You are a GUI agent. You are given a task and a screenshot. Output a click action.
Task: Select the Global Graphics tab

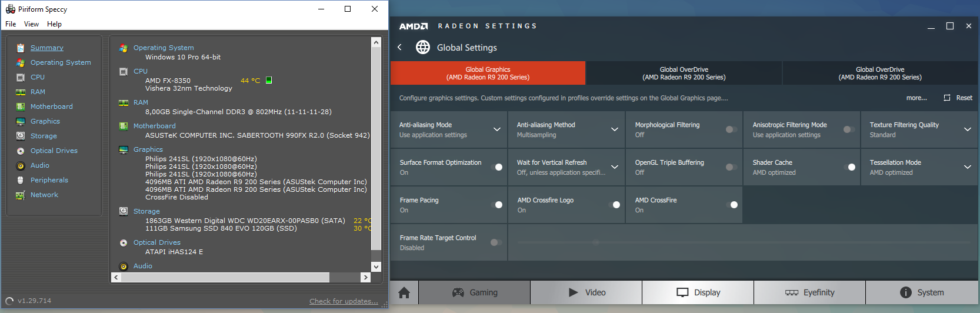point(488,74)
